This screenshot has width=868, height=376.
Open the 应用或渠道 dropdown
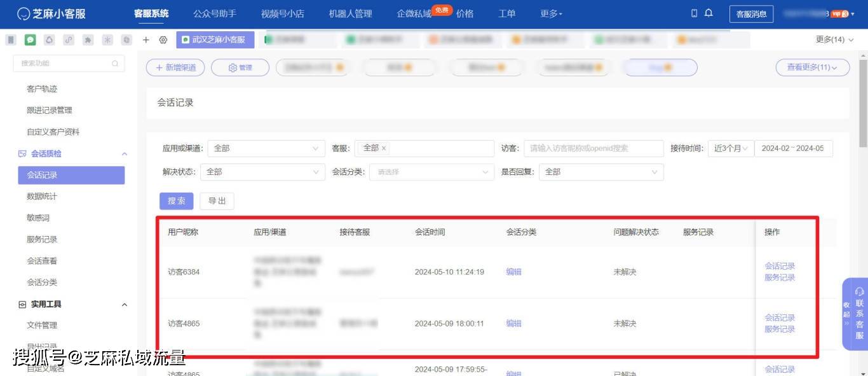[266, 148]
